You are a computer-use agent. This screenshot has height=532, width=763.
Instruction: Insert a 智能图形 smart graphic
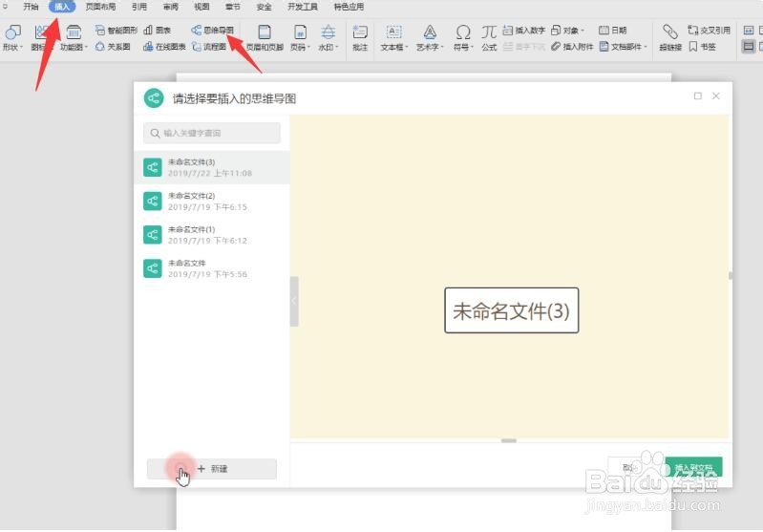[x=117, y=31]
